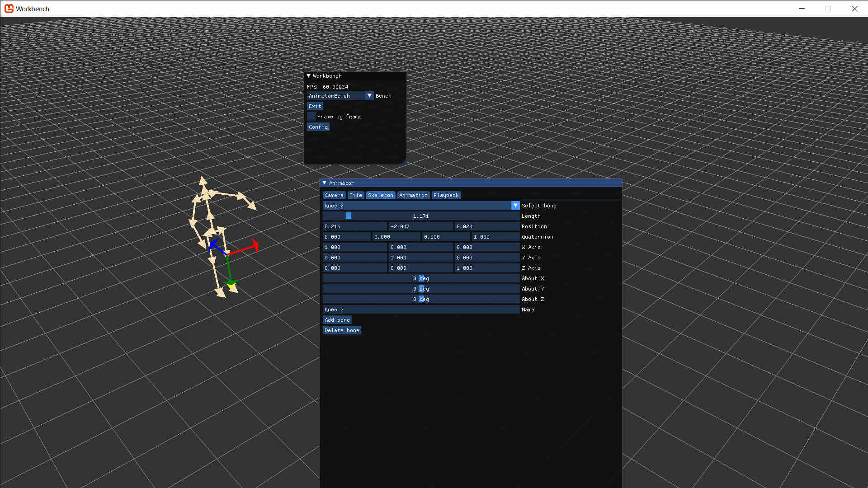Click the Add bone button
This screenshot has width=868, height=488.
coord(337,320)
